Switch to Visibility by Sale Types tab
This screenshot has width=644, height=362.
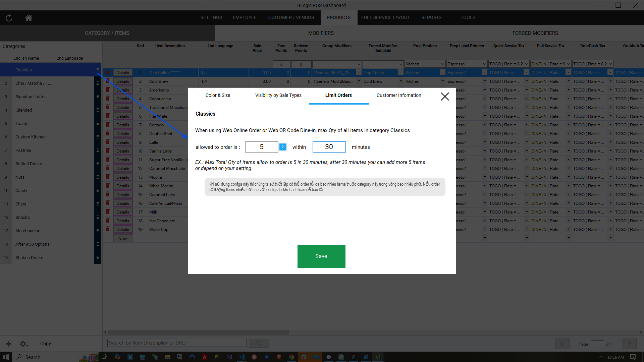pos(278,95)
